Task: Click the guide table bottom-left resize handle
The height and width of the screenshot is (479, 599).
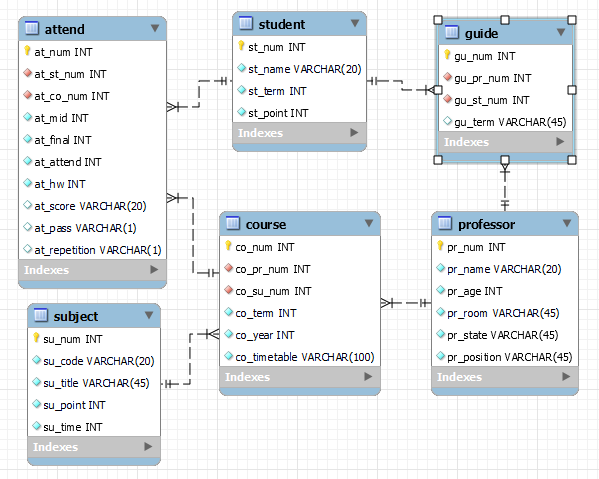Action: [438, 160]
